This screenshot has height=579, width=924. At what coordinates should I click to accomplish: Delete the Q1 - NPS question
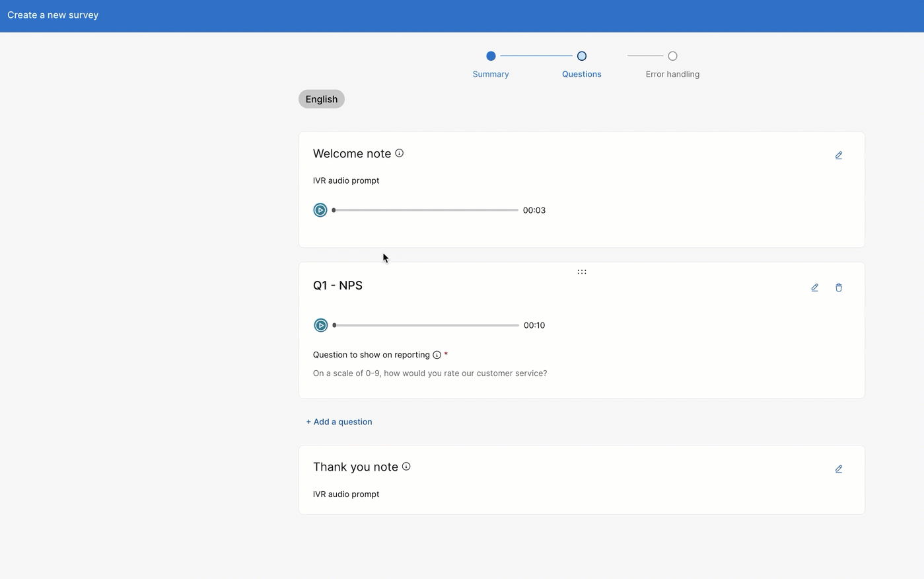click(x=838, y=288)
